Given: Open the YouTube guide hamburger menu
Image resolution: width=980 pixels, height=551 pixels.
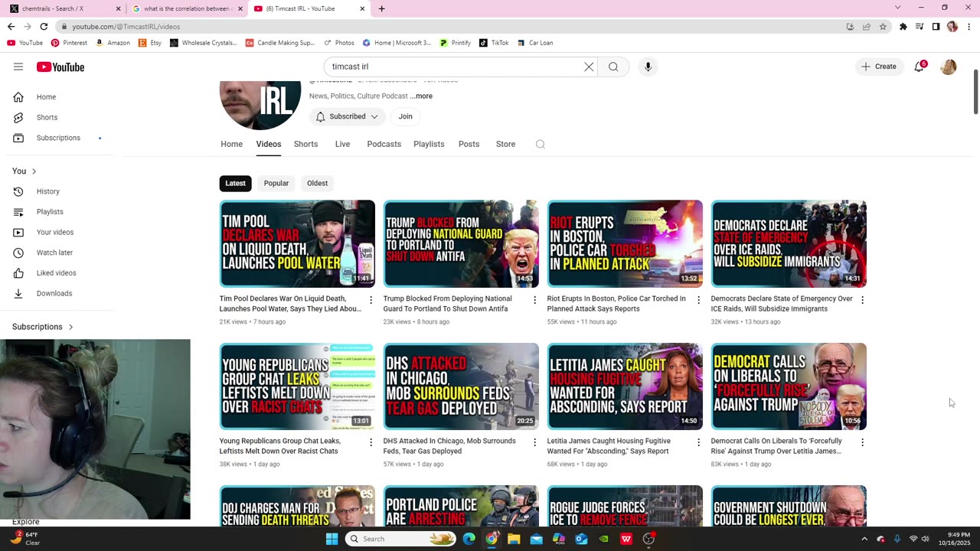Looking at the screenshot, I should tap(18, 67).
